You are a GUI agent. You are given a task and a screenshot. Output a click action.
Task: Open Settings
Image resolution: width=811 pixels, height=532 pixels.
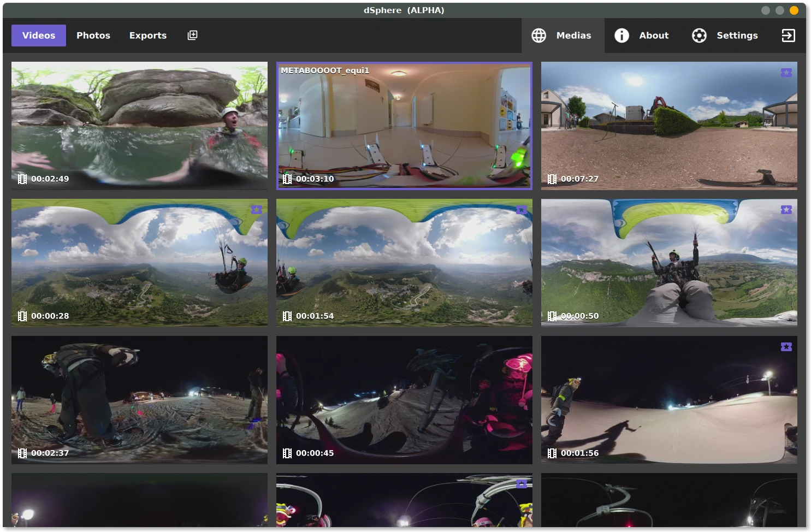coord(725,36)
